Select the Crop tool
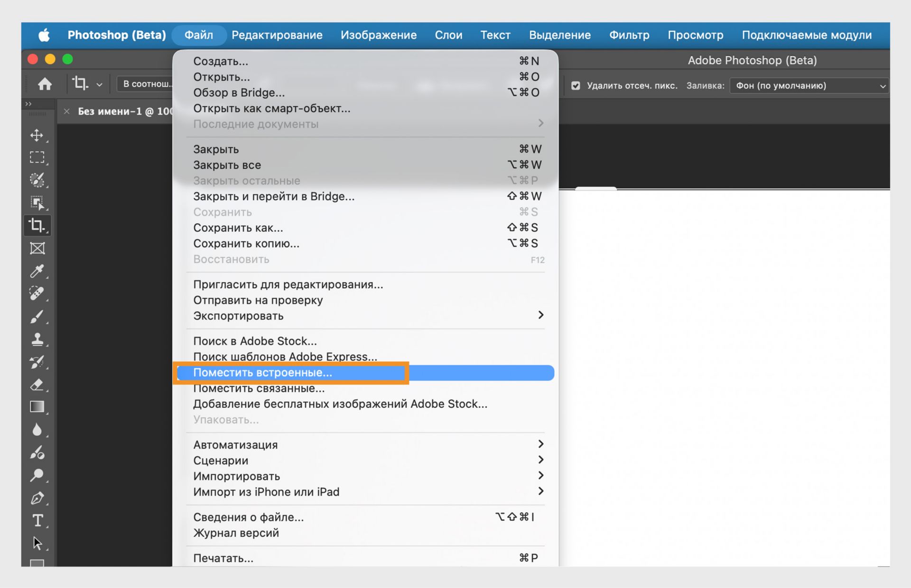Image resolution: width=911 pixels, height=588 pixels. point(37,226)
